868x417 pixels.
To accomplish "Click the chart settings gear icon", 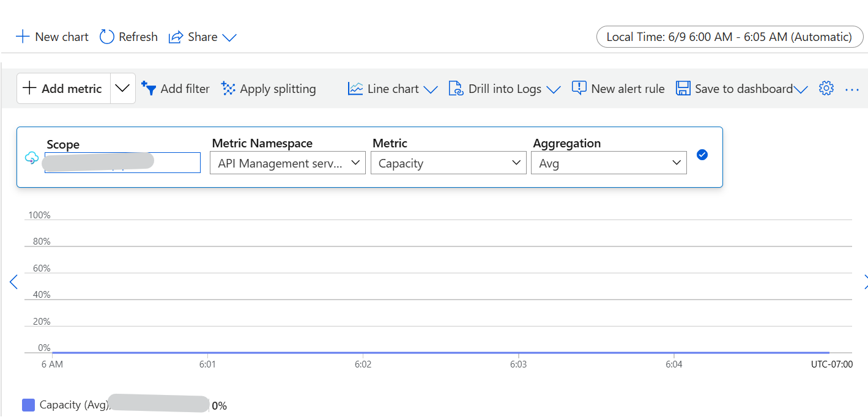I will [826, 88].
